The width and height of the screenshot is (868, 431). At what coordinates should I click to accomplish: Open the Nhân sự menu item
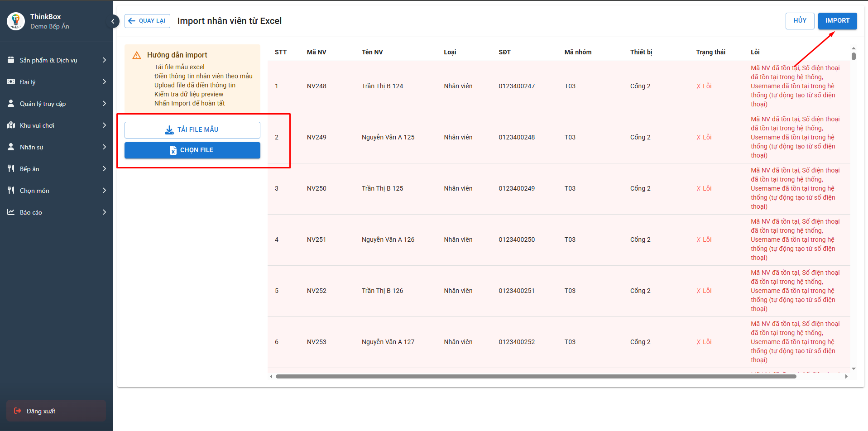point(32,147)
